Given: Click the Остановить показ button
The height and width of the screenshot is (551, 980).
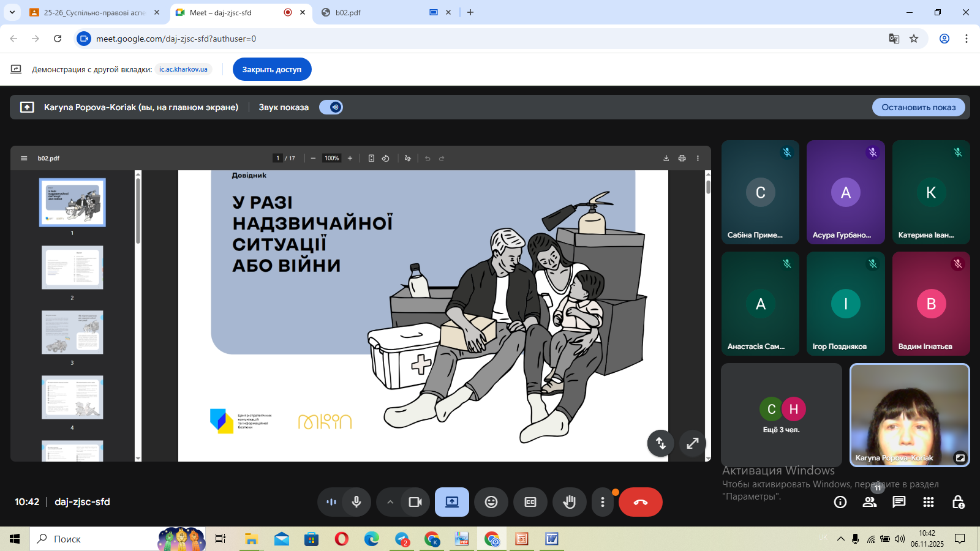Looking at the screenshot, I should tap(918, 107).
